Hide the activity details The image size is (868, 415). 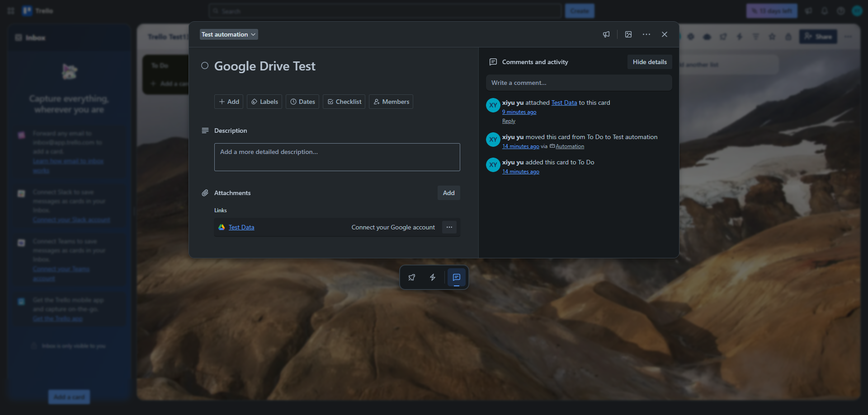[650, 62]
